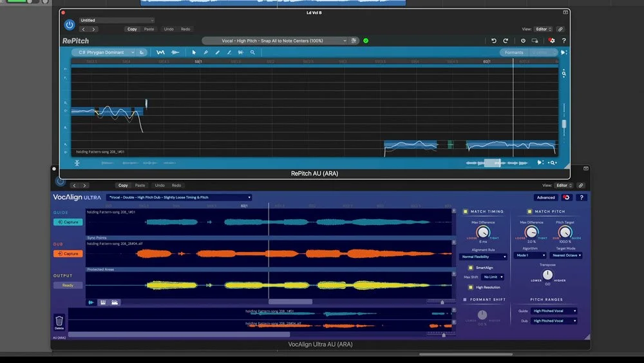This screenshot has width=644, height=363.
Task: Click RePitch bottom-right zoom magnifier icon
Action: click(553, 162)
